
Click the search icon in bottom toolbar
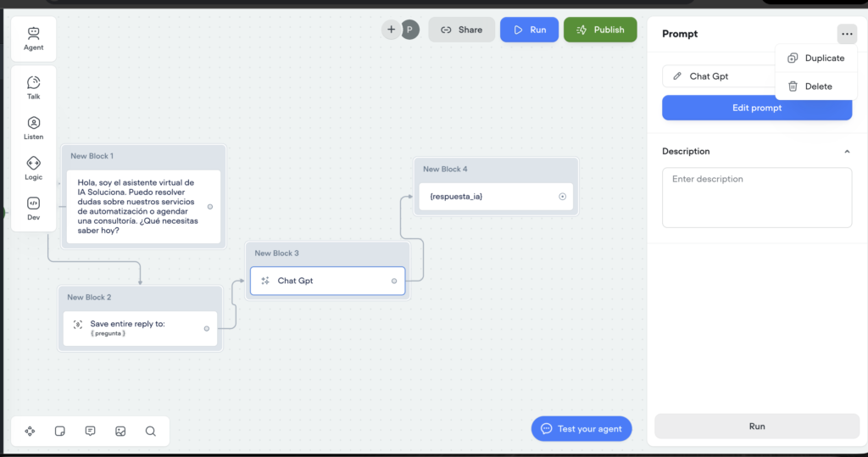pyautogui.click(x=150, y=431)
